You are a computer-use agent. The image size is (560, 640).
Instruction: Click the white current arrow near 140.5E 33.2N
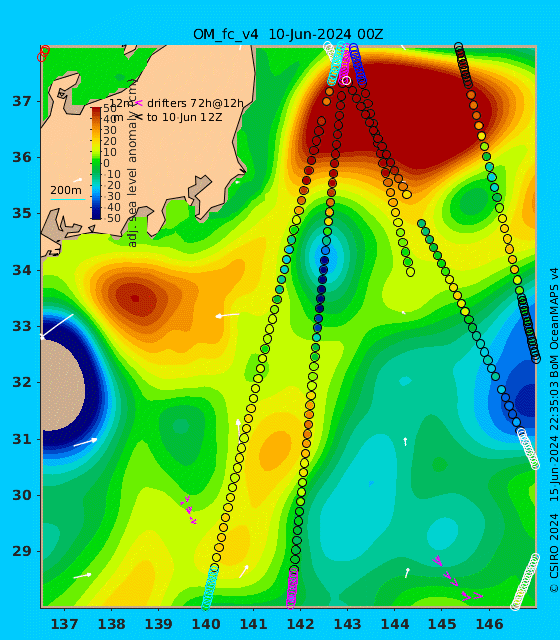pyautogui.click(x=227, y=315)
